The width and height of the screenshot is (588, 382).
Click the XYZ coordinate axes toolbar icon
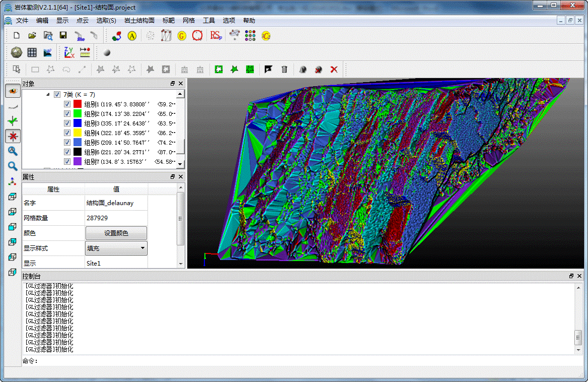tap(69, 52)
